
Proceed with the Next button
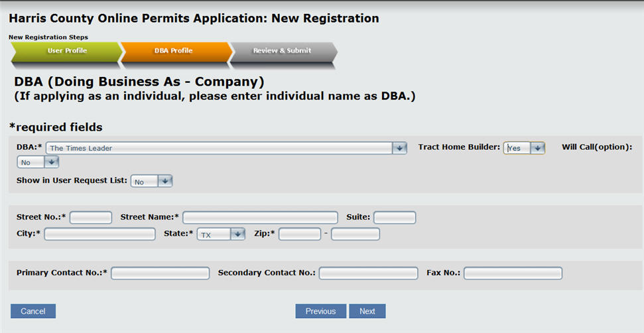(367, 311)
